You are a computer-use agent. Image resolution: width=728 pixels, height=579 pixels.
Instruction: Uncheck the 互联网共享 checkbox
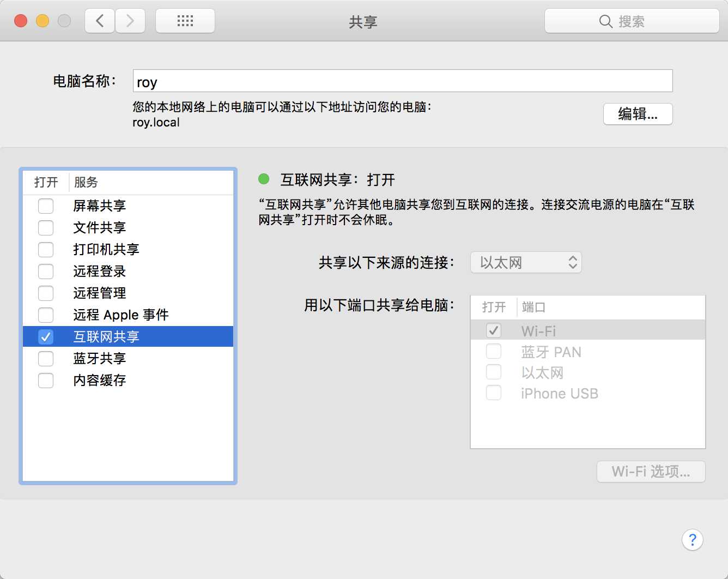coord(46,337)
